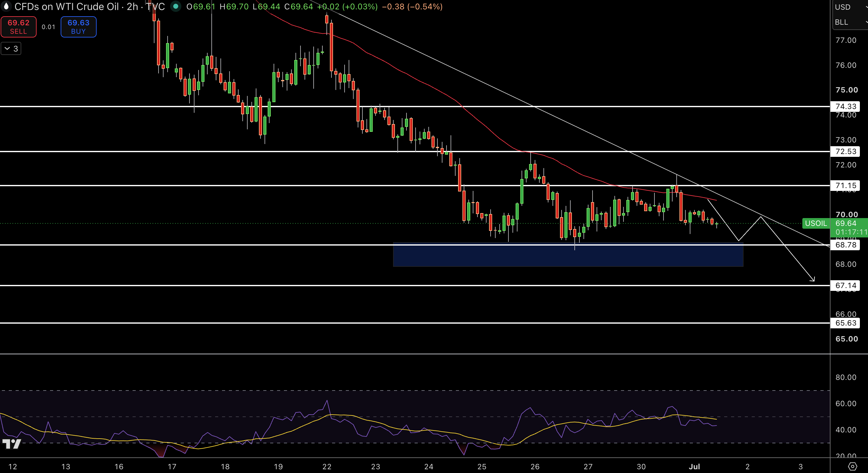Click date label 12 on time axis

pos(13,467)
